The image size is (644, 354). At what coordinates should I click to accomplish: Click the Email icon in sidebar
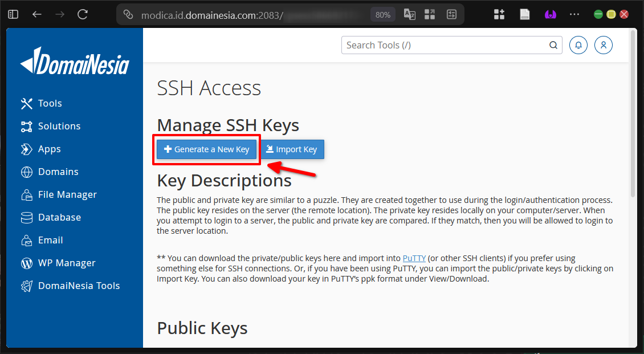pos(27,240)
